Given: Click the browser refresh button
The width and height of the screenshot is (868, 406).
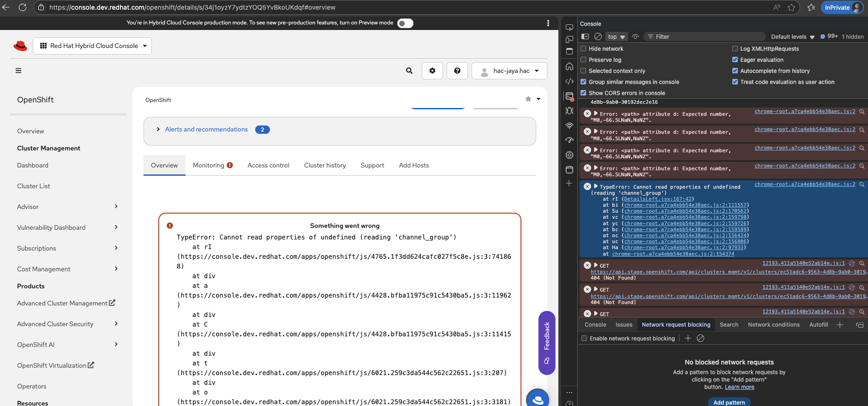Looking at the screenshot, I should coord(22,7).
